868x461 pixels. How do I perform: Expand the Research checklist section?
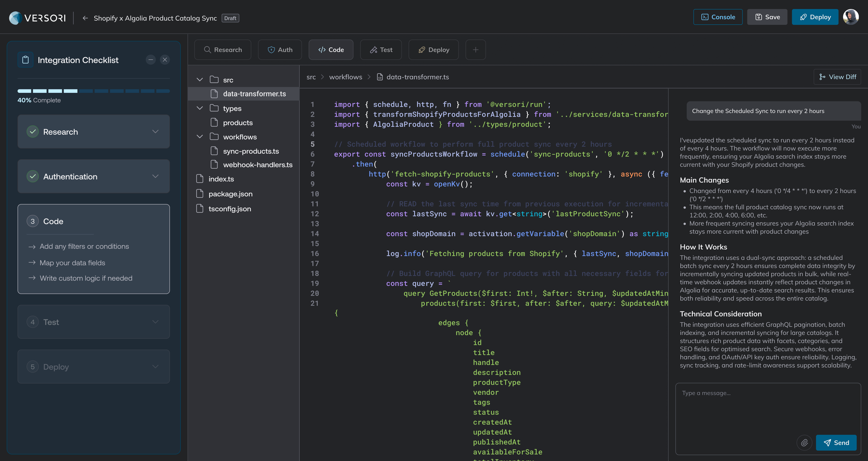[x=155, y=132]
